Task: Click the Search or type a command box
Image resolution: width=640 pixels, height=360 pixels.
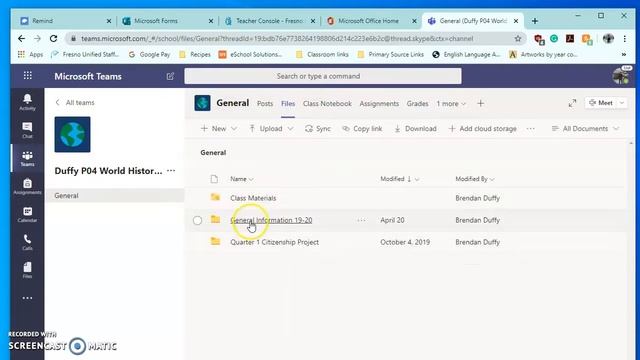Action: pos(323,76)
